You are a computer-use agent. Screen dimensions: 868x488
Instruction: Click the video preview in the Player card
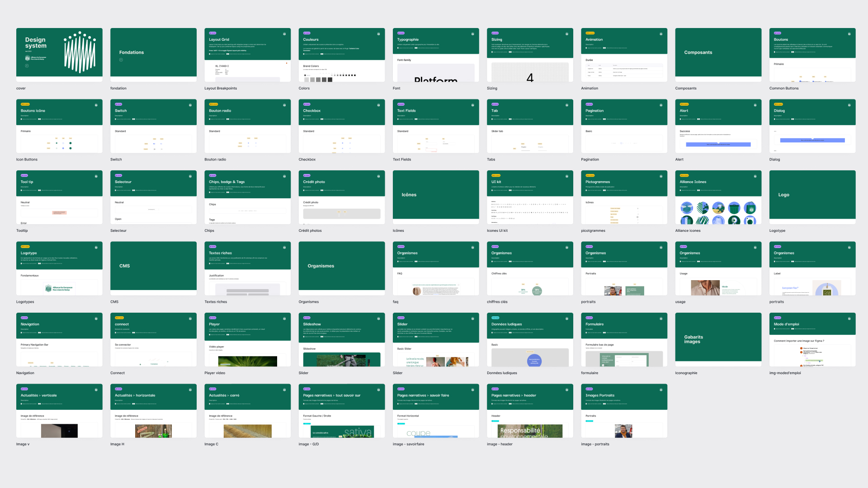coord(248,361)
